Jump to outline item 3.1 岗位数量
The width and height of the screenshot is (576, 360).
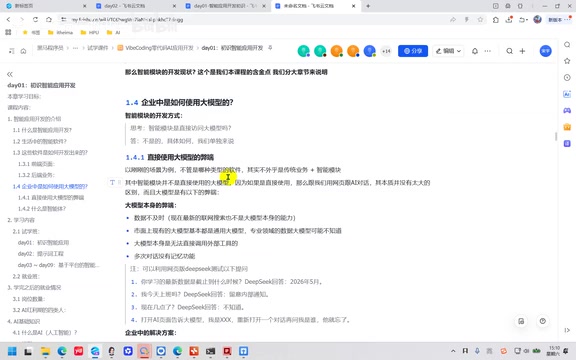29,299
